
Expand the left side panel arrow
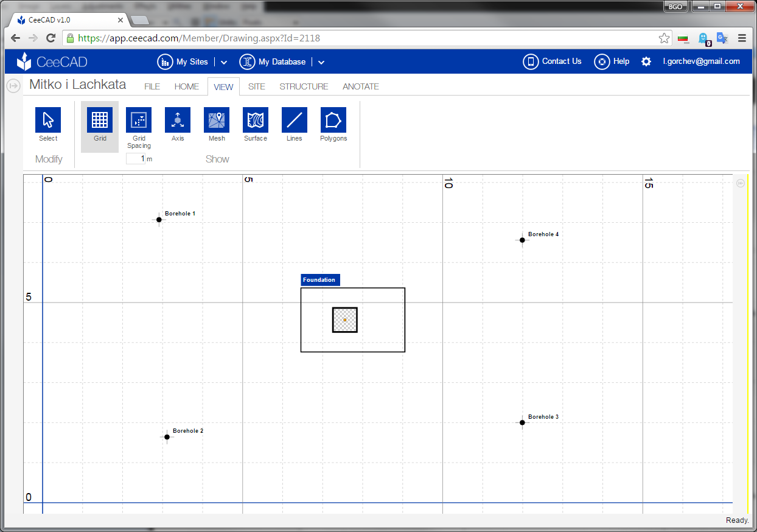point(13,86)
